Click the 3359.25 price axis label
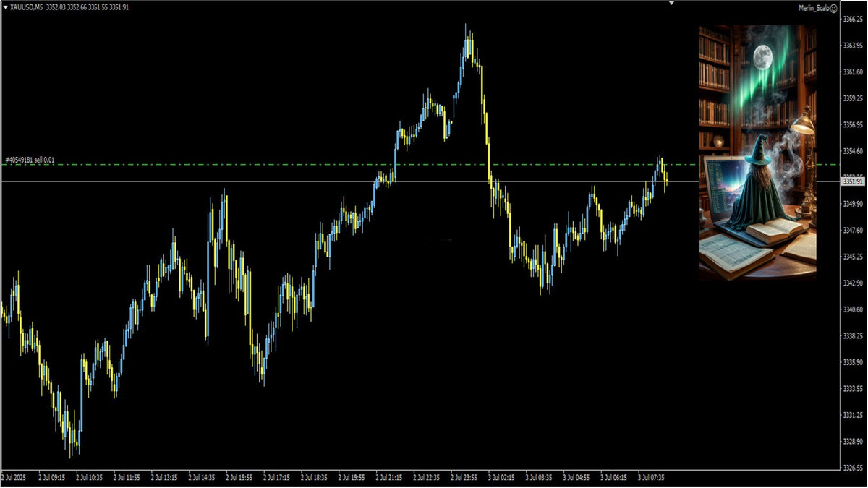The image size is (868, 488). click(854, 98)
